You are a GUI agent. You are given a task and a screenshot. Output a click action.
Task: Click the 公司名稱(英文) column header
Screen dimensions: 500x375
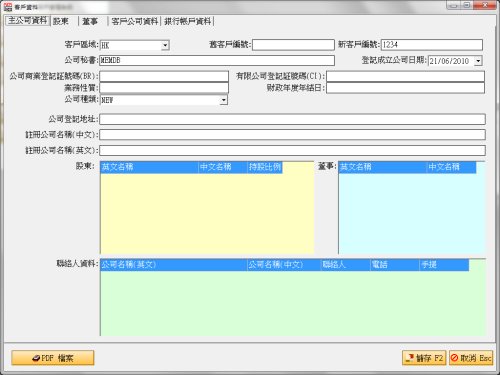(174, 265)
